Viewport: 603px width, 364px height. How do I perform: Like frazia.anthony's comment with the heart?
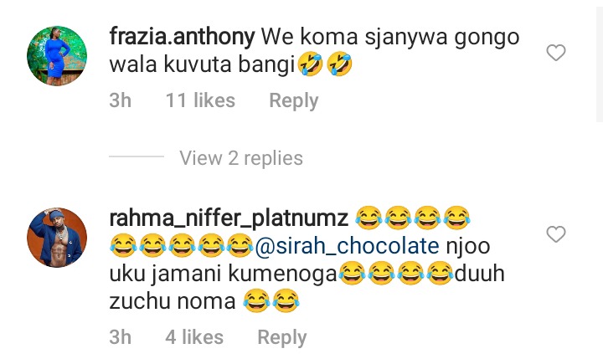tap(556, 53)
